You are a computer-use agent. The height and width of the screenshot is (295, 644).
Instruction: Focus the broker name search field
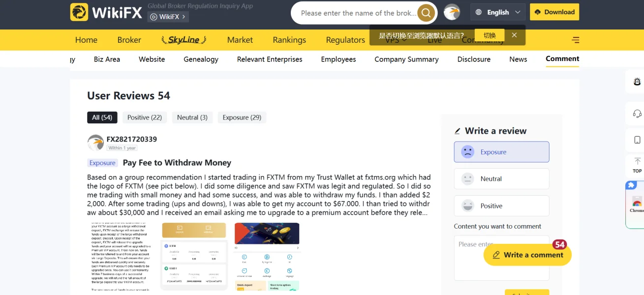pyautogui.click(x=358, y=13)
